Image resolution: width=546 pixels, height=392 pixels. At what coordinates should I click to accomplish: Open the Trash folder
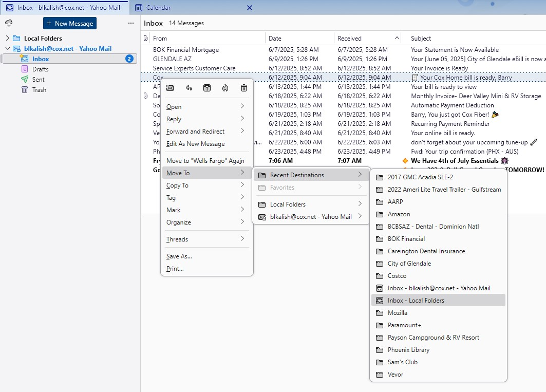(39, 89)
